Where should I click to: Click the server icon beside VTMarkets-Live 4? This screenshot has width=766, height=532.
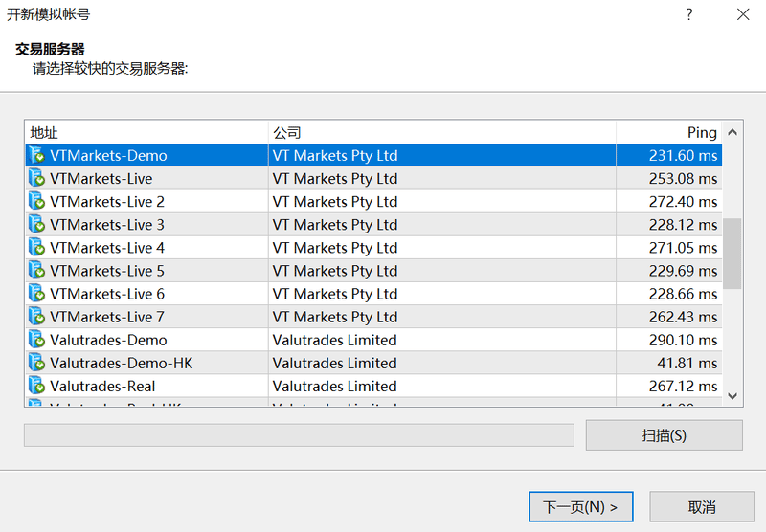36,248
